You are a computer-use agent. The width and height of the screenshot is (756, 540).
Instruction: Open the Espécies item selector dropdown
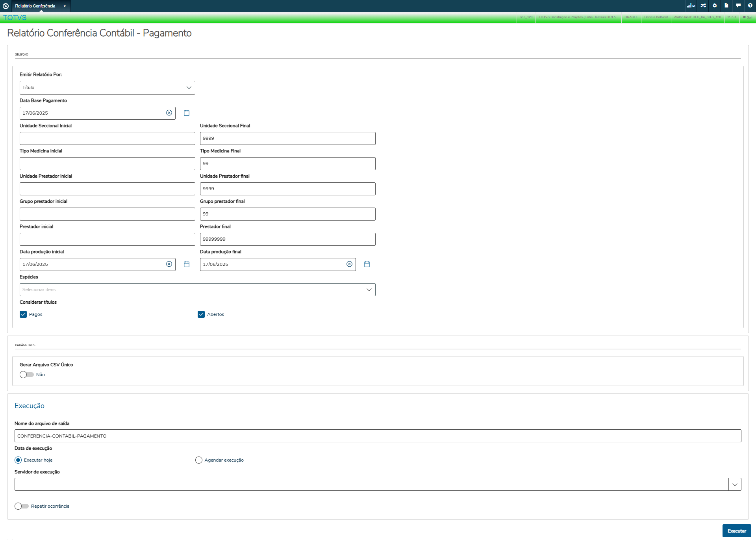click(x=197, y=289)
